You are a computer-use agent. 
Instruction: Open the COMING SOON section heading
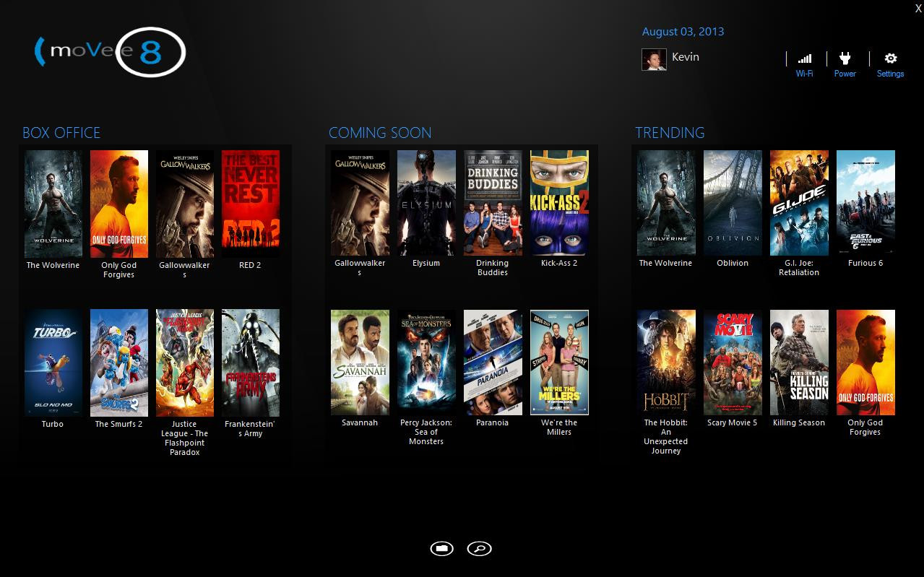pos(380,133)
